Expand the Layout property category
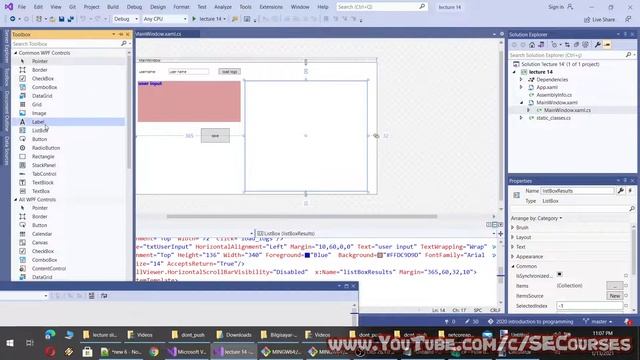The width and height of the screenshot is (640, 360). pos(513,237)
